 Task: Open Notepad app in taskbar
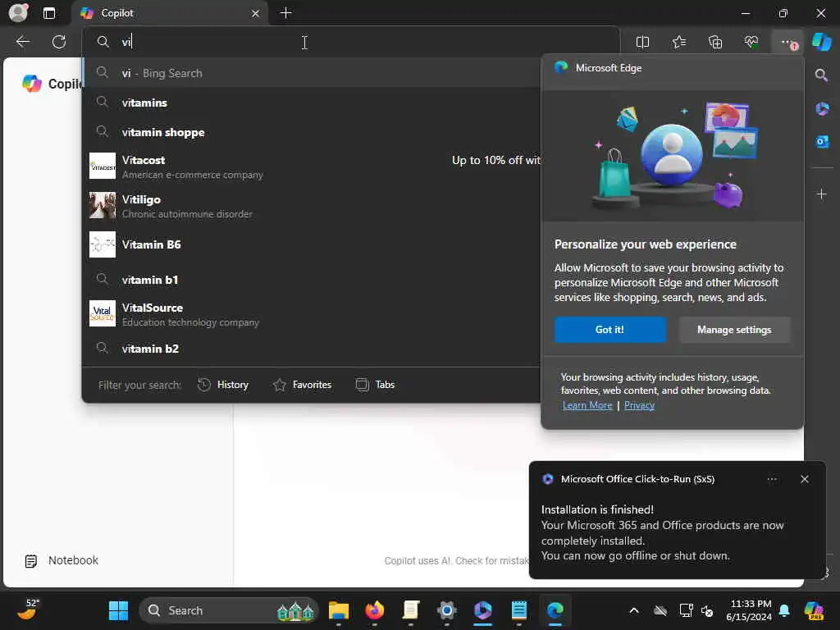coord(518,610)
